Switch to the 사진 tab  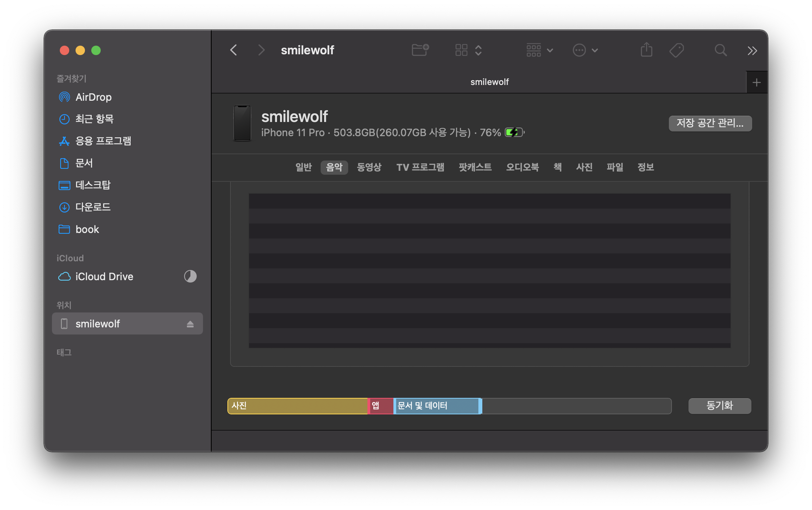point(584,167)
